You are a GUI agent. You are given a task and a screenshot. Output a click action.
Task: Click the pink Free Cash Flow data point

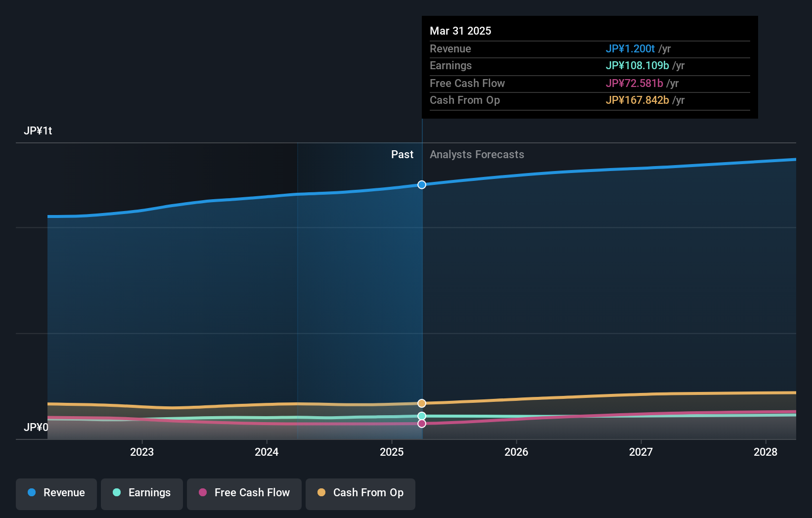[422, 424]
